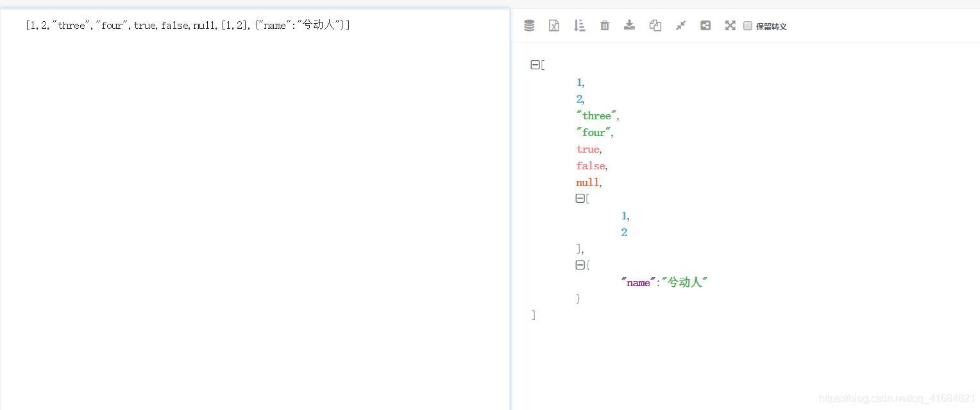The width and height of the screenshot is (980, 410).
Task: Click the true value in the viewer
Action: click(x=587, y=149)
